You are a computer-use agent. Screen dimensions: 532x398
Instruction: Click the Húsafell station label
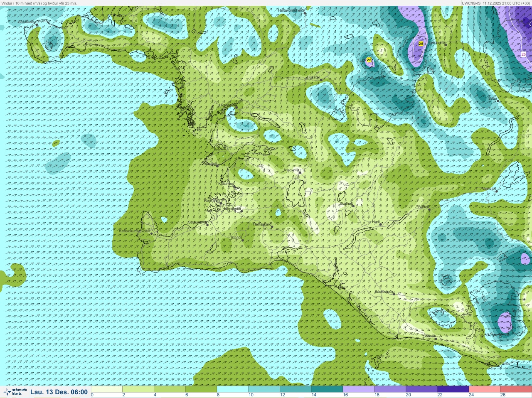tap(313, 77)
